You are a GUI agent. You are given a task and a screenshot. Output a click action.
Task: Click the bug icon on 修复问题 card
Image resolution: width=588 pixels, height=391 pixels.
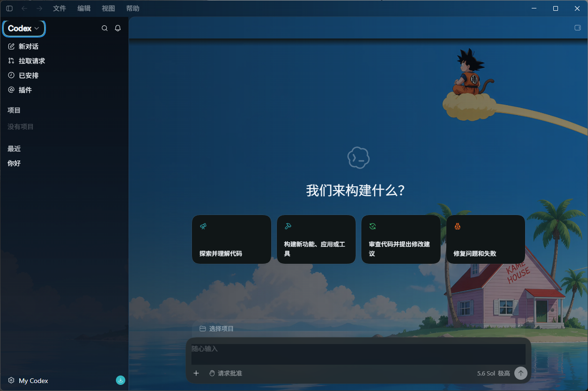point(457,226)
